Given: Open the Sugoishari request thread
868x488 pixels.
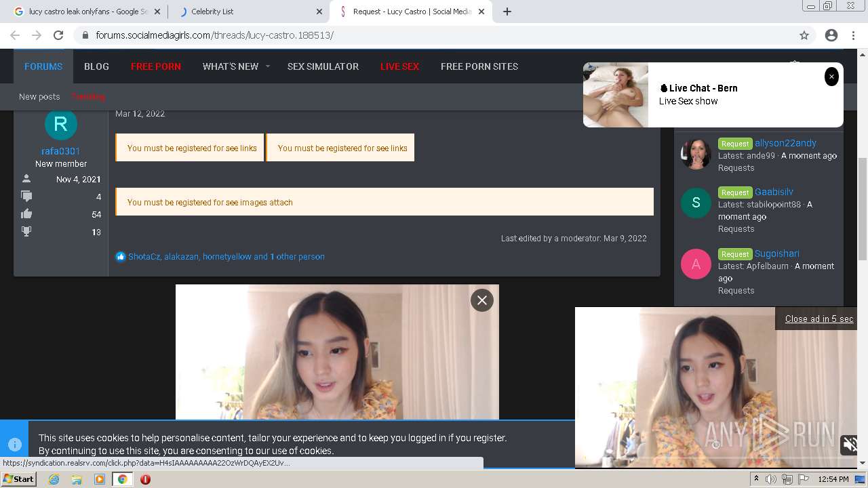Looking at the screenshot, I should point(776,253).
